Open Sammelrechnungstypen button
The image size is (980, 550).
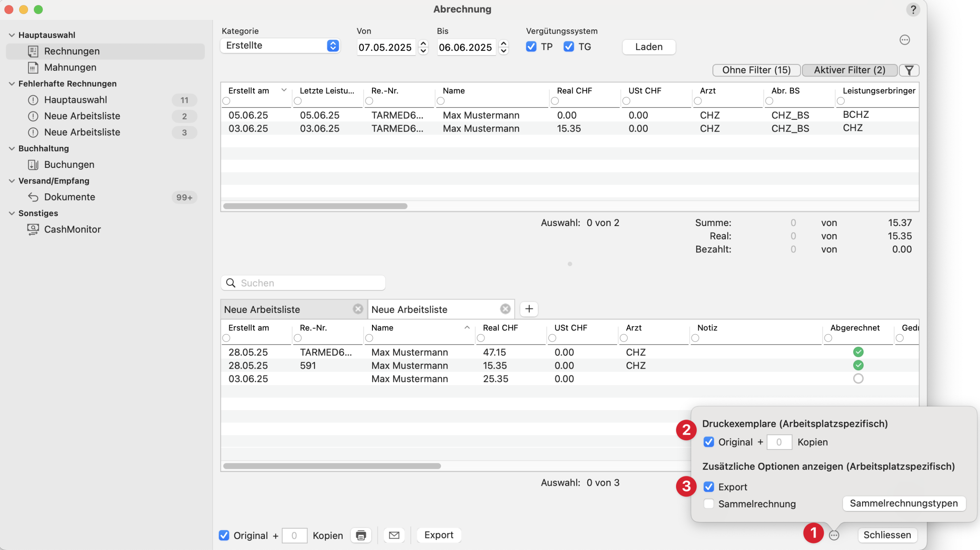[x=904, y=503]
